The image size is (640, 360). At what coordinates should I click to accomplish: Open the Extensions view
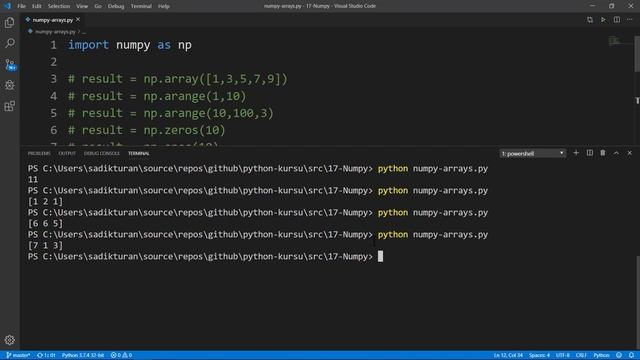coord(9,106)
